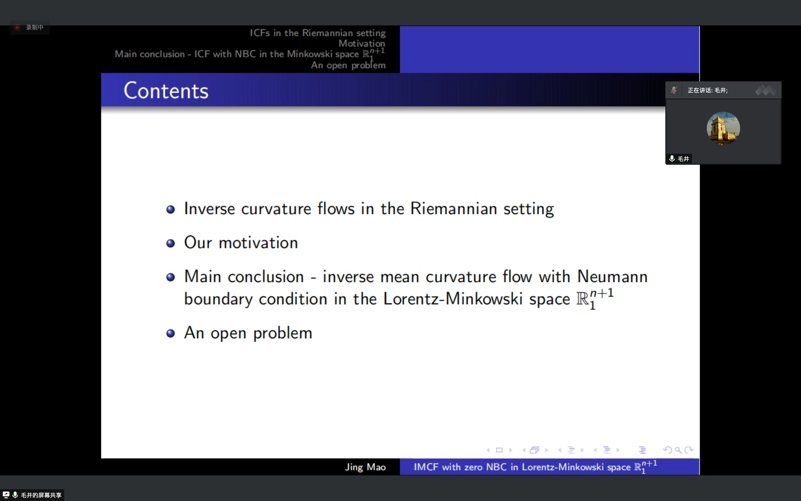
Task: Click the beamer frame stack icon
Action: (x=535, y=450)
